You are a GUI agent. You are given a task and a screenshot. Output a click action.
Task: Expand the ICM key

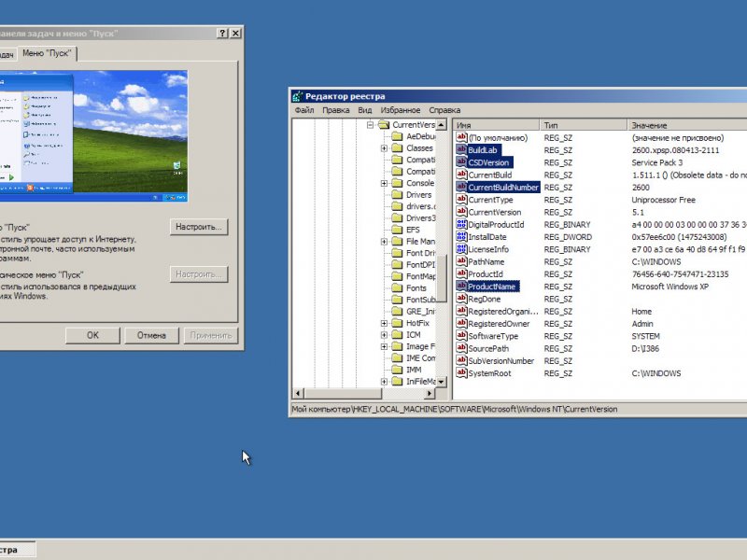[384, 335]
